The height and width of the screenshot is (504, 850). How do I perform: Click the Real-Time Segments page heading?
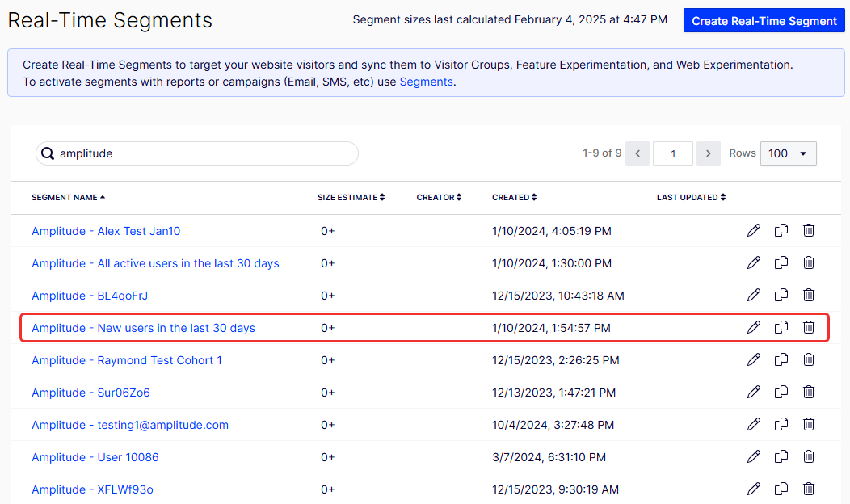[x=110, y=20]
